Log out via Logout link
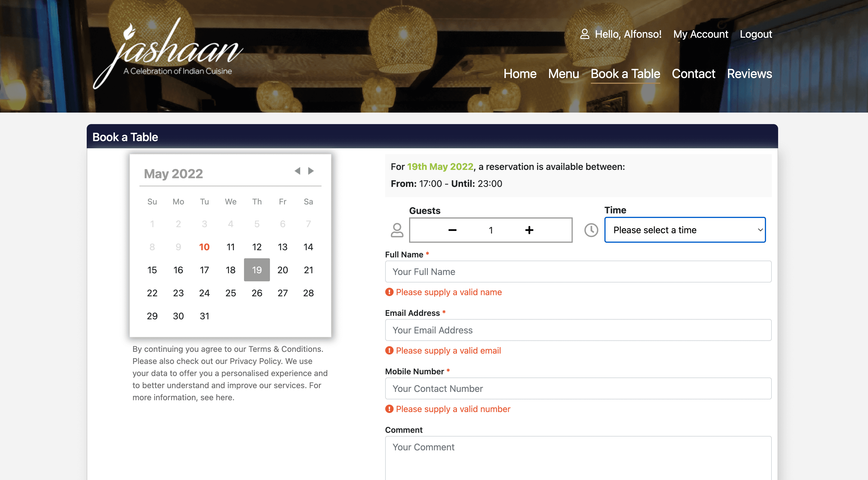 point(756,34)
